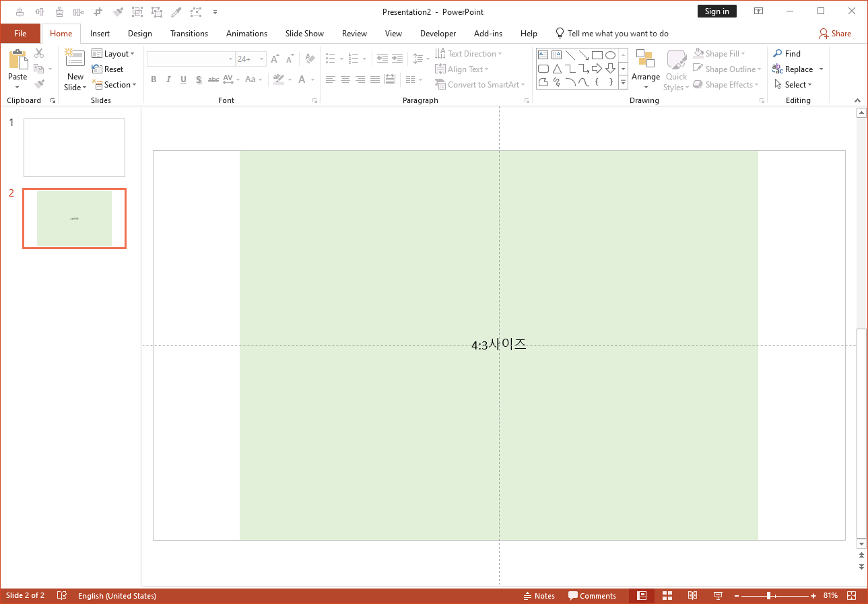Click the Find magnifier button
868x604 pixels.
(787, 54)
